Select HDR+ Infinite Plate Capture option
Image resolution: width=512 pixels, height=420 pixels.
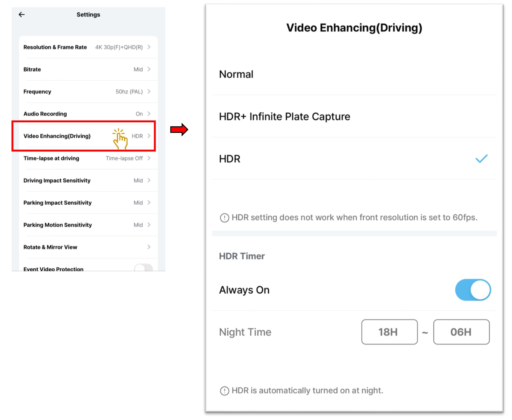pyautogui.click(x=284, y=117)
